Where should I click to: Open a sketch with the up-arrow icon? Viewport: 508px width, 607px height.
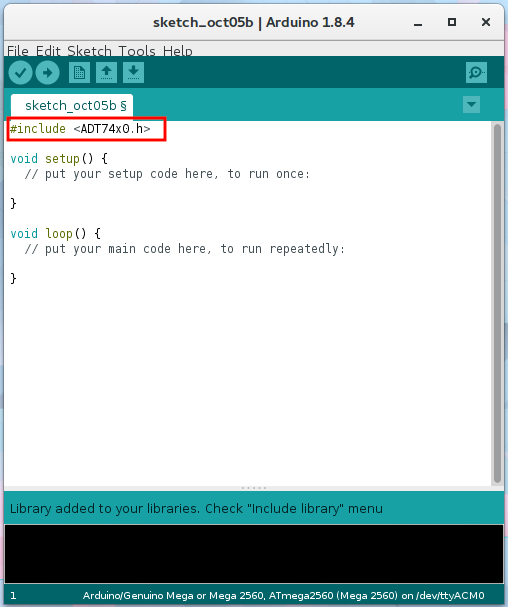click(106, 72)
